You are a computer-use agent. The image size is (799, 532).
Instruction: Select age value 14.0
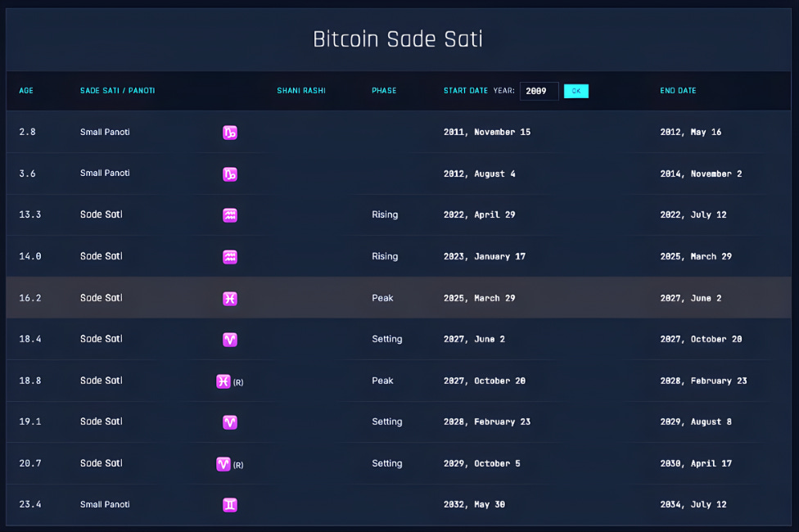pos(30,256)
